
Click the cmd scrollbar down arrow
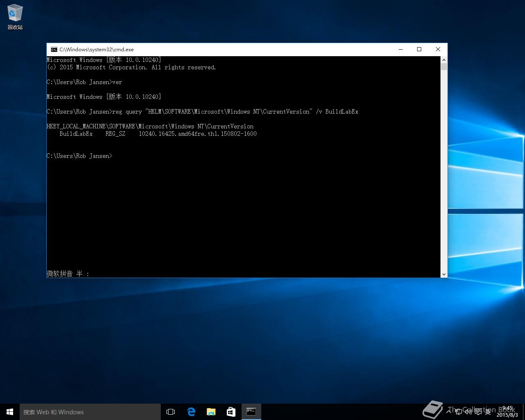pos(444,274)
